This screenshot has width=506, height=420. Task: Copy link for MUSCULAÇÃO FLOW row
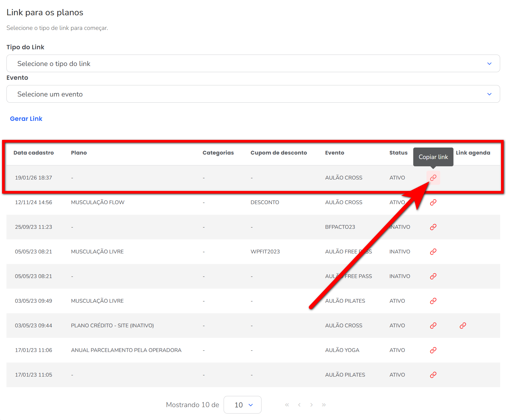coord(433,202)
